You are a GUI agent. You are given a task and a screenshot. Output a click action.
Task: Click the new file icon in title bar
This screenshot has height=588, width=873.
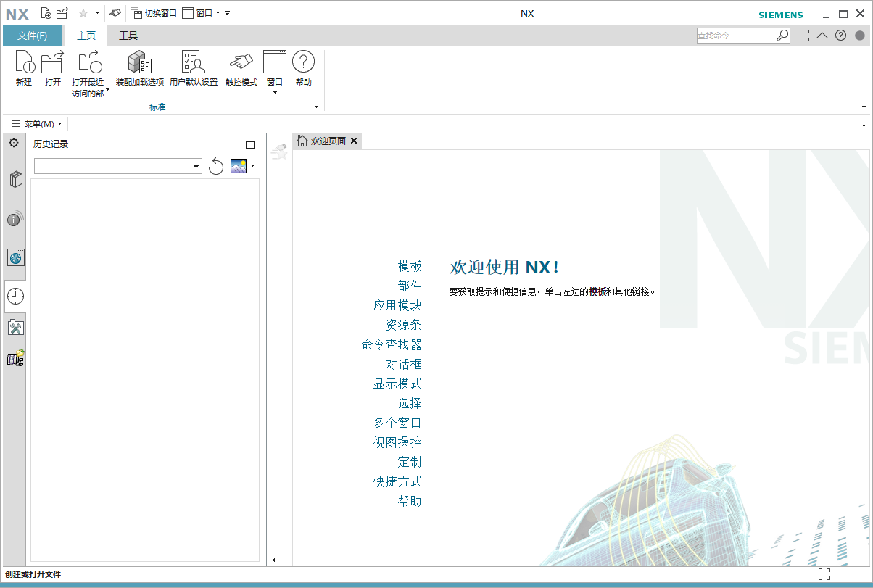tap(46, 13)
